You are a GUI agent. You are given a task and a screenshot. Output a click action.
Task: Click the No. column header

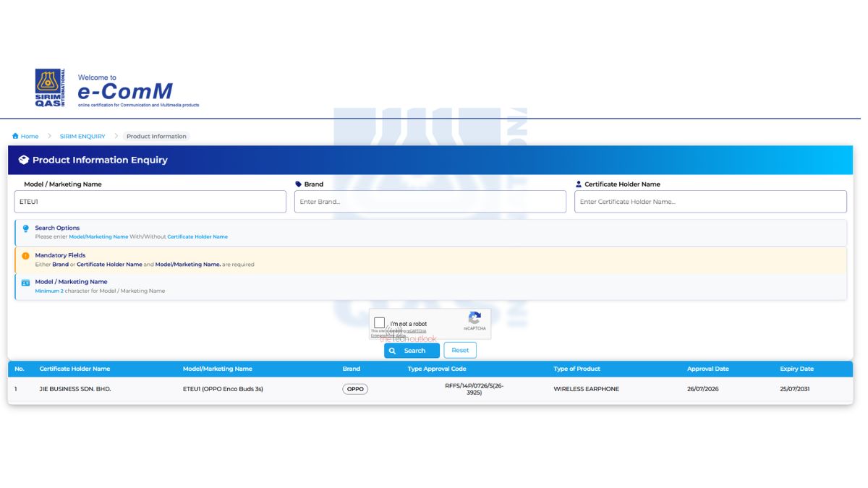click(x=20, y=369)
